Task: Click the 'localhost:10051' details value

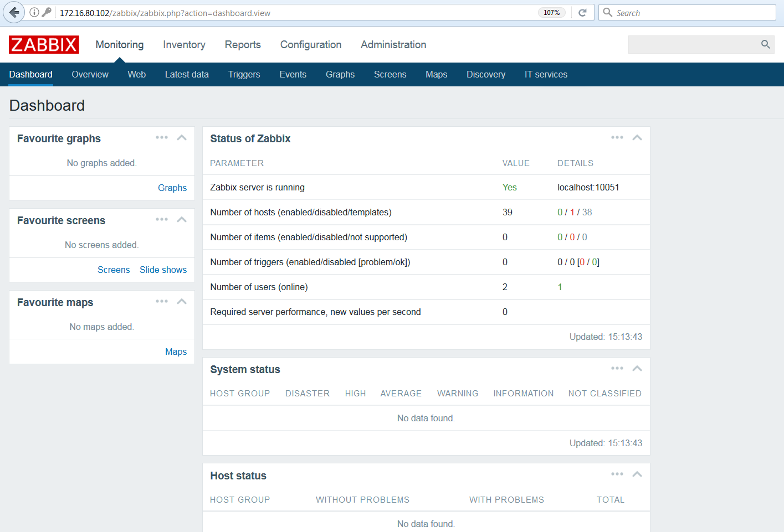Action: pyautogui.click(x=588, y=187)
